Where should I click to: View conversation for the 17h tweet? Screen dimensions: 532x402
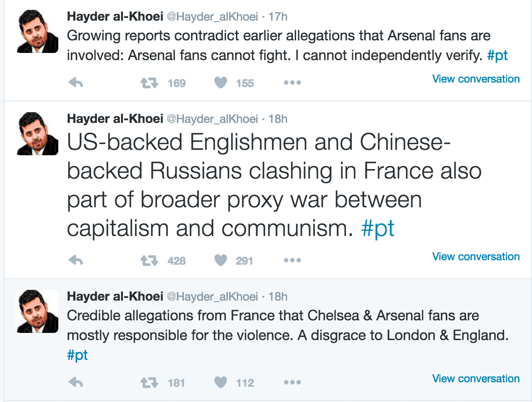click(475, 79)
